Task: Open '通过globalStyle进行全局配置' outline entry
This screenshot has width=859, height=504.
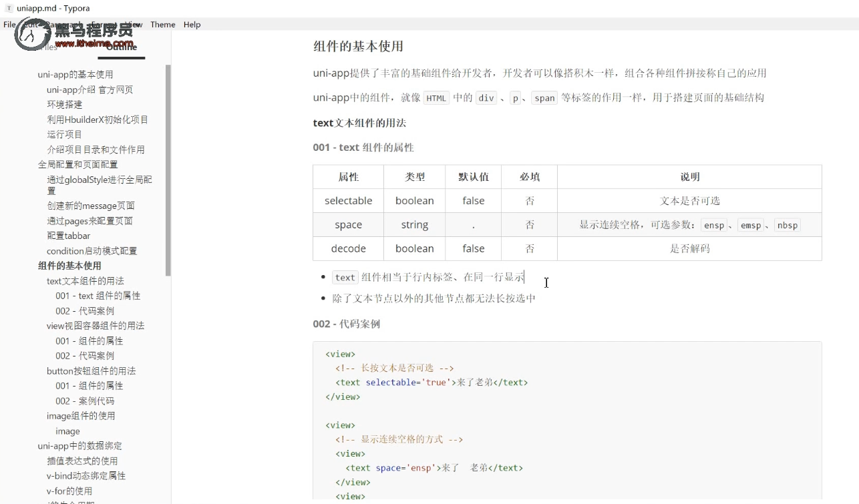Action: pyautogui.click(x=100, y=185)
